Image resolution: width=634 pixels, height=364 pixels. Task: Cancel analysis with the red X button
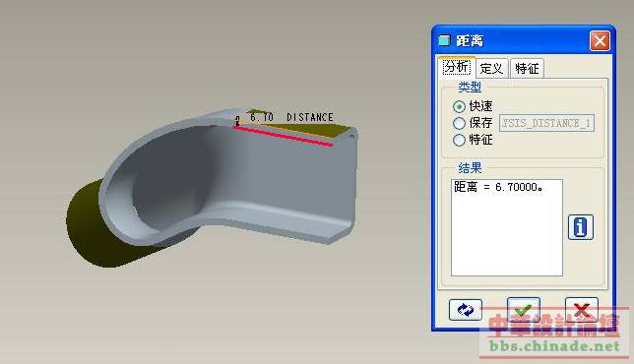tap(582, 310)
